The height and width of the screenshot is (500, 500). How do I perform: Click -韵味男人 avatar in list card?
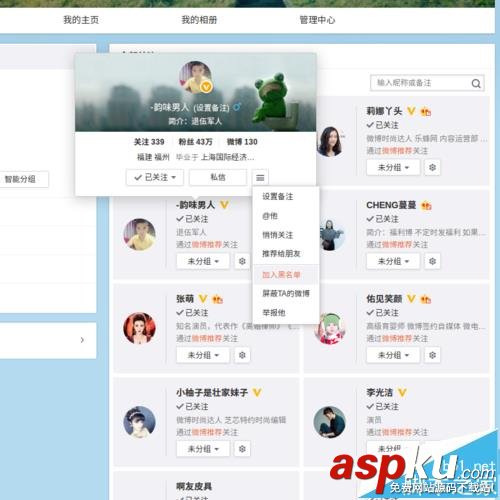coord(139,234)
